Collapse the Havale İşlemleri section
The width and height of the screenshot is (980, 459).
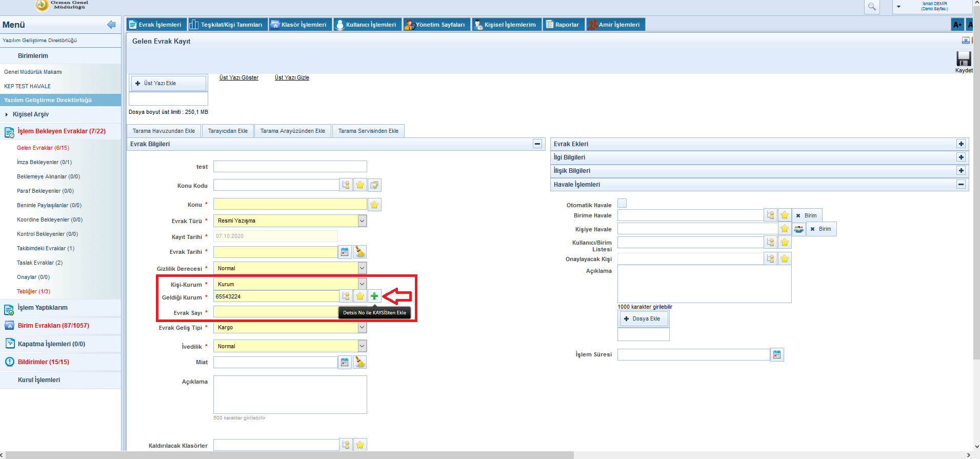pyautogui.click(x=961, y=184)
